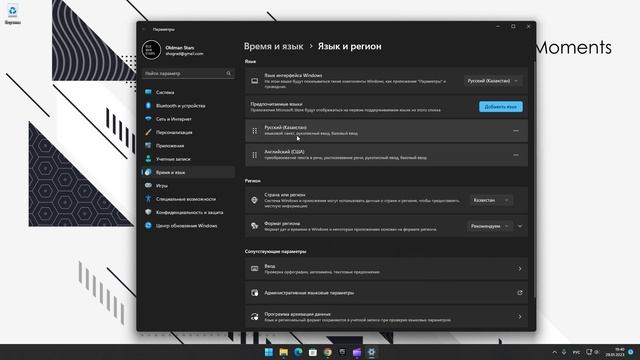Open the Конфиденциальность и защита shield icon
This screenshot has height=360, width=640.
coord(148,212)
